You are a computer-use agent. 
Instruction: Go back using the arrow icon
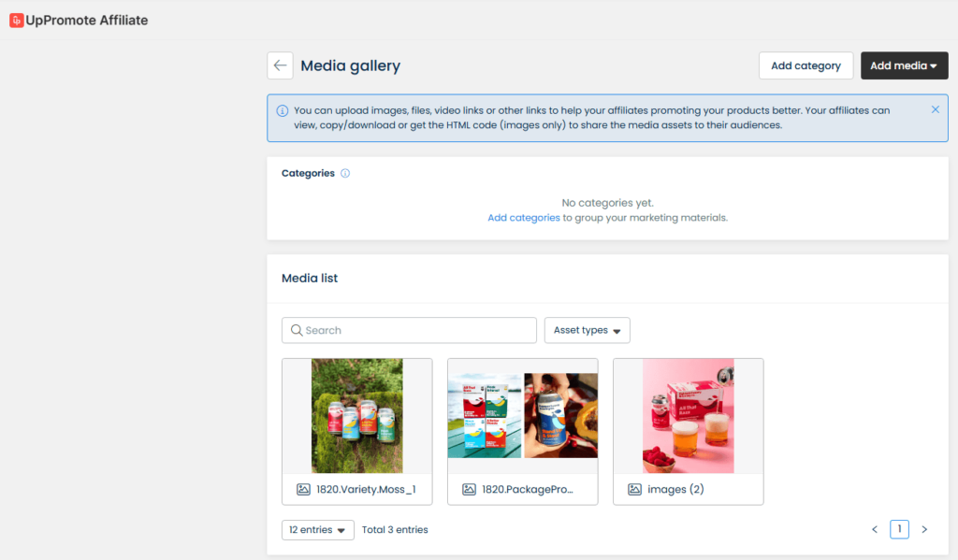(280, 65)
